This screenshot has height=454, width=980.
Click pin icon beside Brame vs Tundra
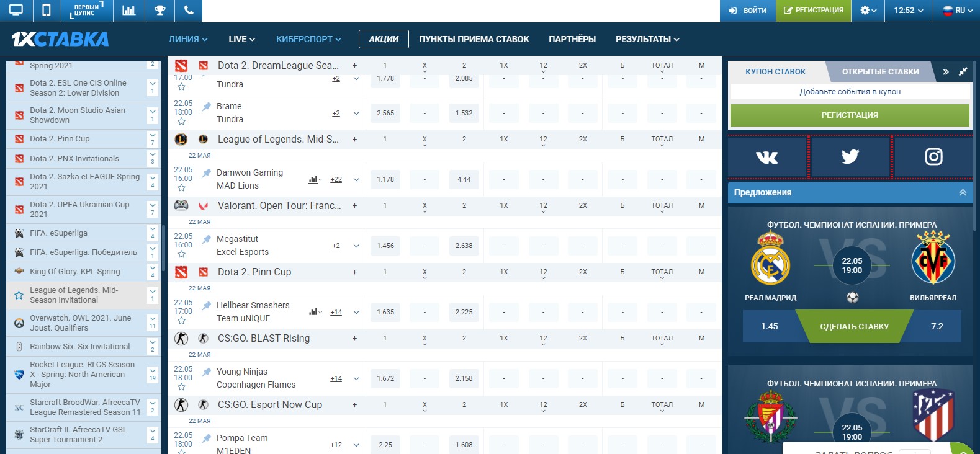(207, 107)
